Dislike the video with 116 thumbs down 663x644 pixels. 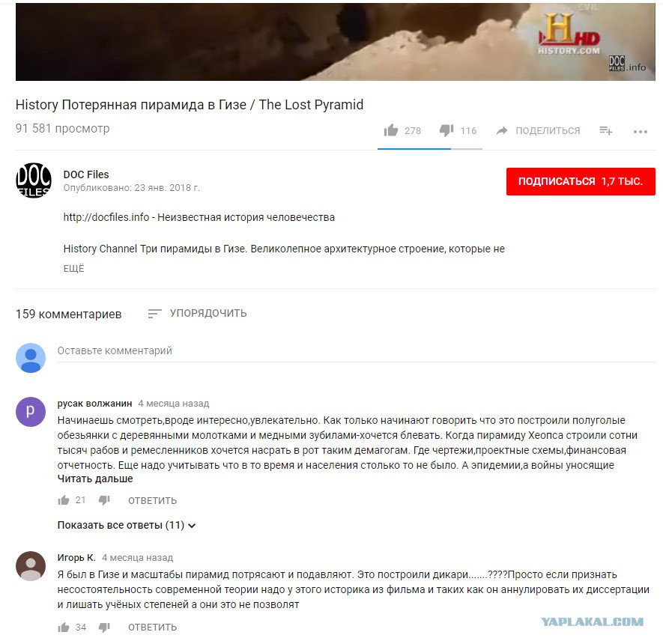(x=446, y=130)
